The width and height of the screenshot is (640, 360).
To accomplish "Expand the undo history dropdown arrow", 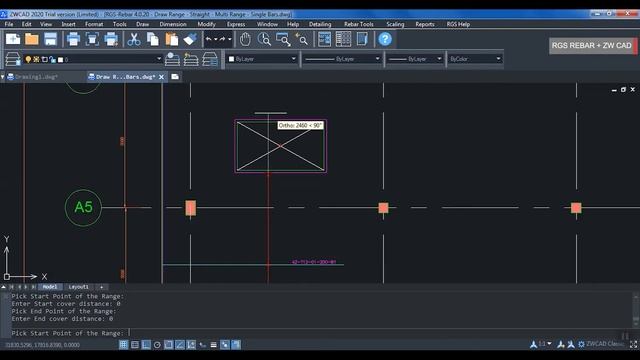I will (x=215, y=39).
